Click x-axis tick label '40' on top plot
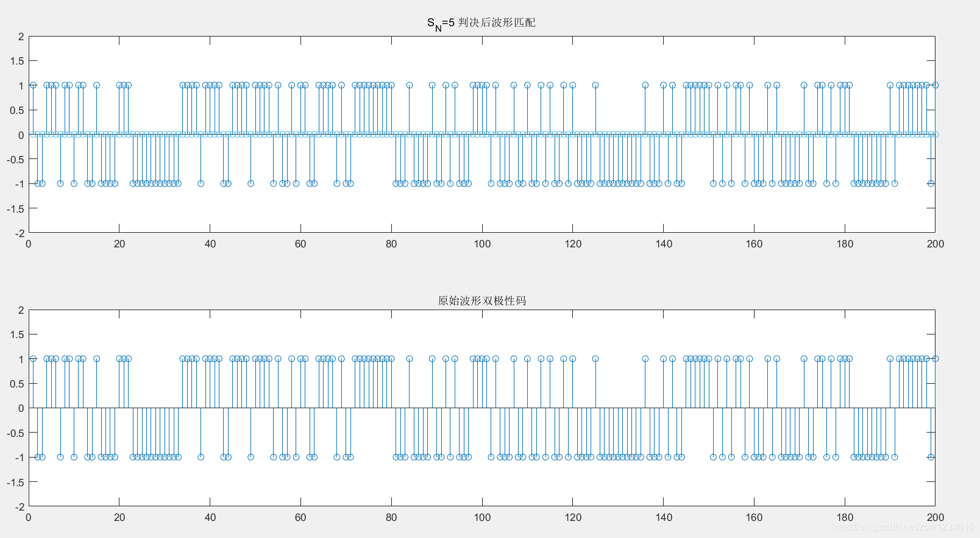This screenshot has width=980, height=538. (210, 244)
